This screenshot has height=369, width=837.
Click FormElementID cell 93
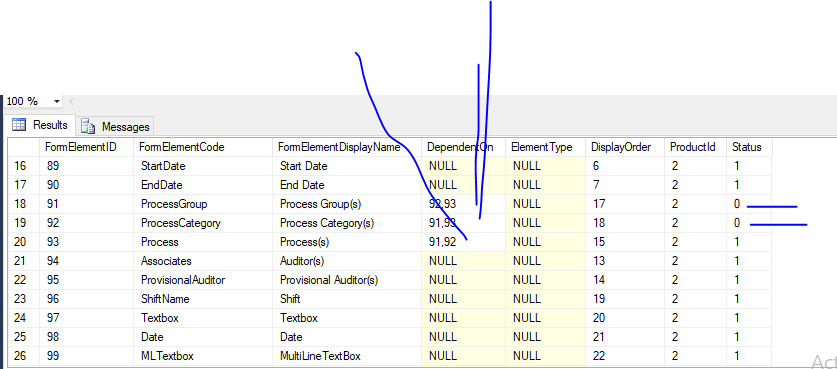[x=86, y=242]
